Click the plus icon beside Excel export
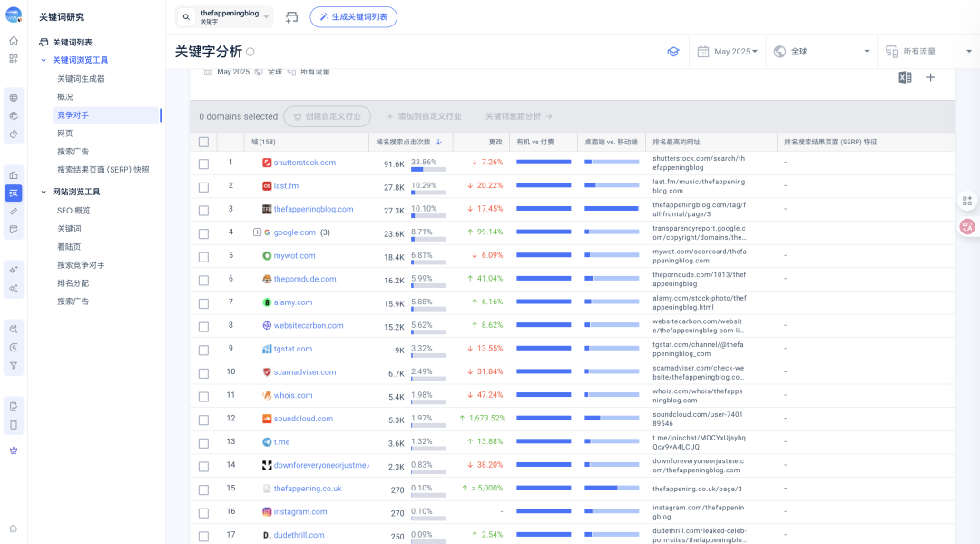 coord(931,77)
